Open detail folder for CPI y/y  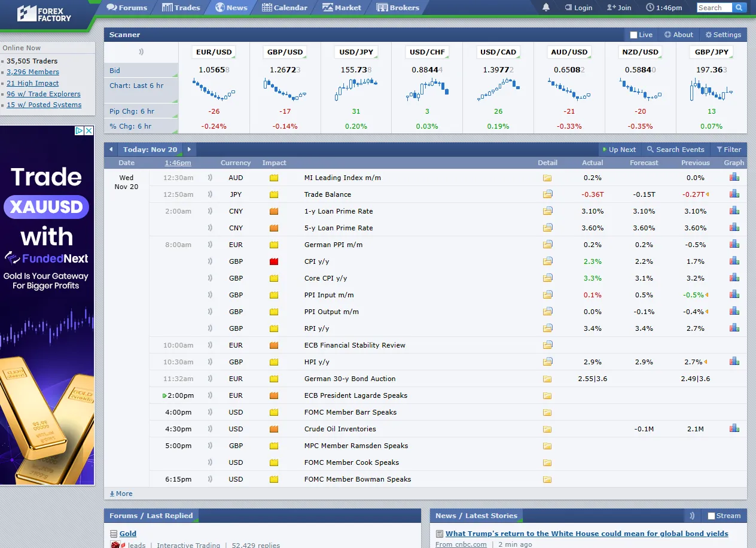(547, 261)
